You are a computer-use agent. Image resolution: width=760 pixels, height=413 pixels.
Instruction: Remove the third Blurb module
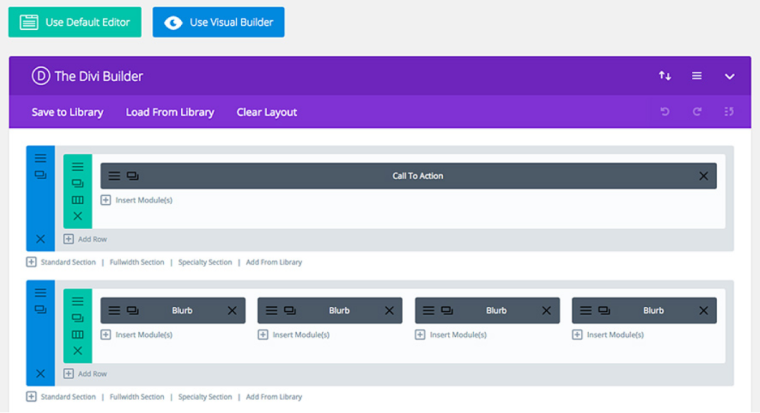546,310
